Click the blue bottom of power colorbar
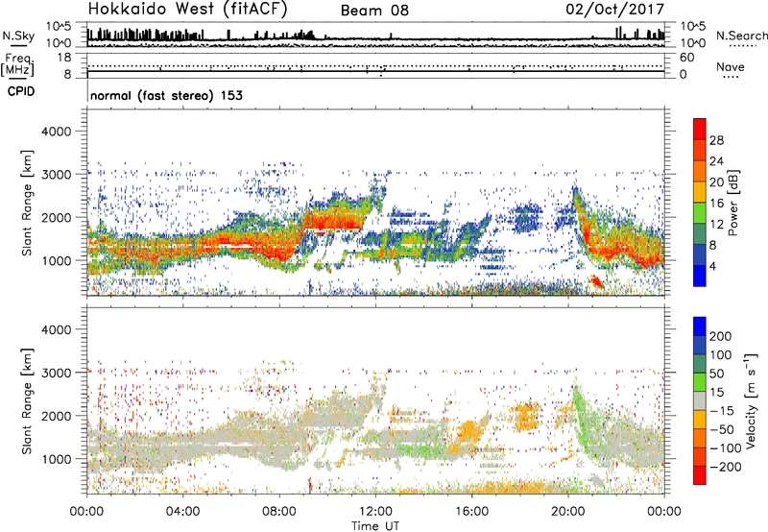 click(x=700, y=276)
